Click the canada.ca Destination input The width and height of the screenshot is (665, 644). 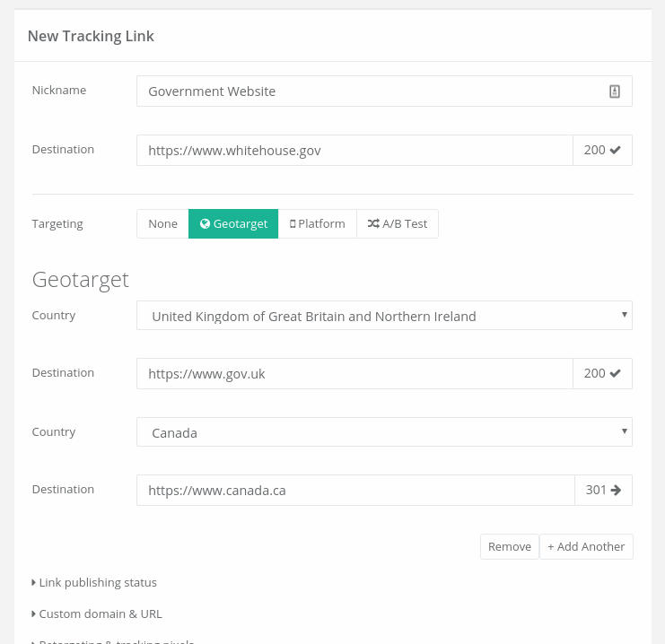pos(354,491)
